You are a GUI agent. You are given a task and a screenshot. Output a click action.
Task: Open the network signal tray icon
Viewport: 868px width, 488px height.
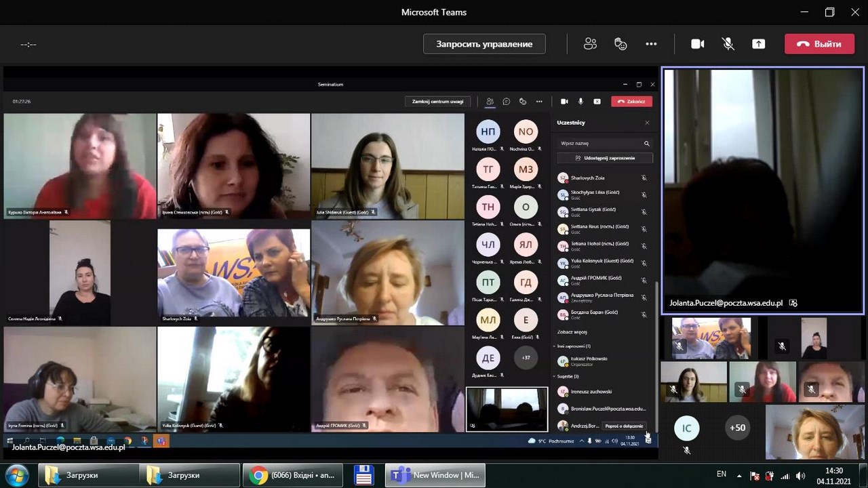tap(785, 476)
